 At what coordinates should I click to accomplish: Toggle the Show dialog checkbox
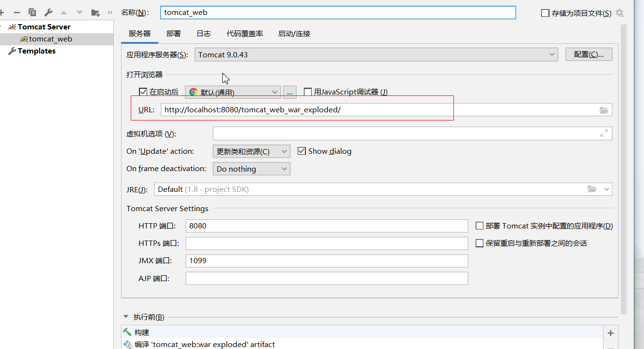coord(301,151)
